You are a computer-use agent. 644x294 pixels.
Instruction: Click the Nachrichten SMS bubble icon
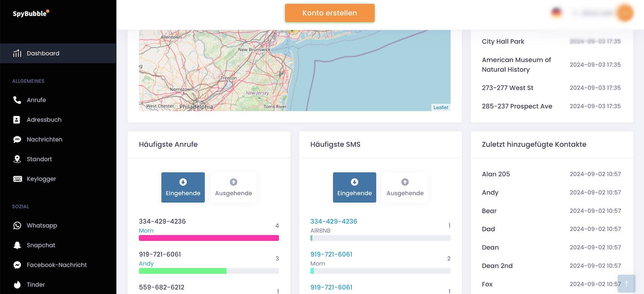click(17, 139)
